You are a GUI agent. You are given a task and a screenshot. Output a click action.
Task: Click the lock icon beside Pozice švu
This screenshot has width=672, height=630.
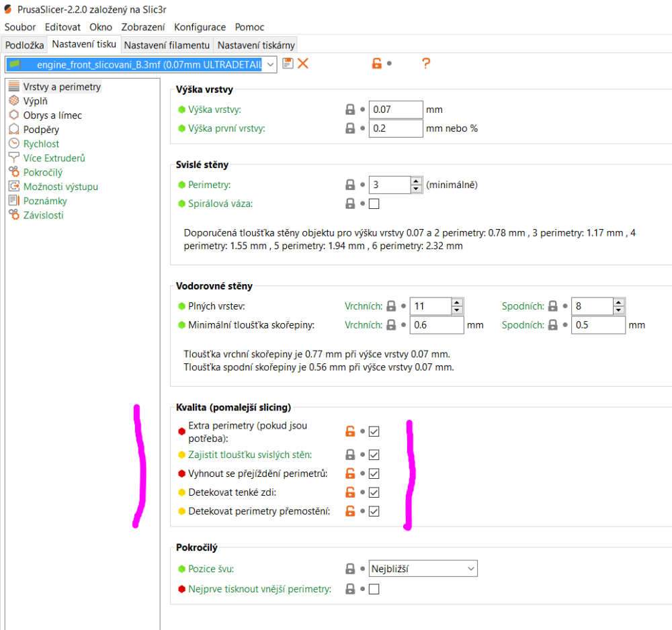[349, 569]
